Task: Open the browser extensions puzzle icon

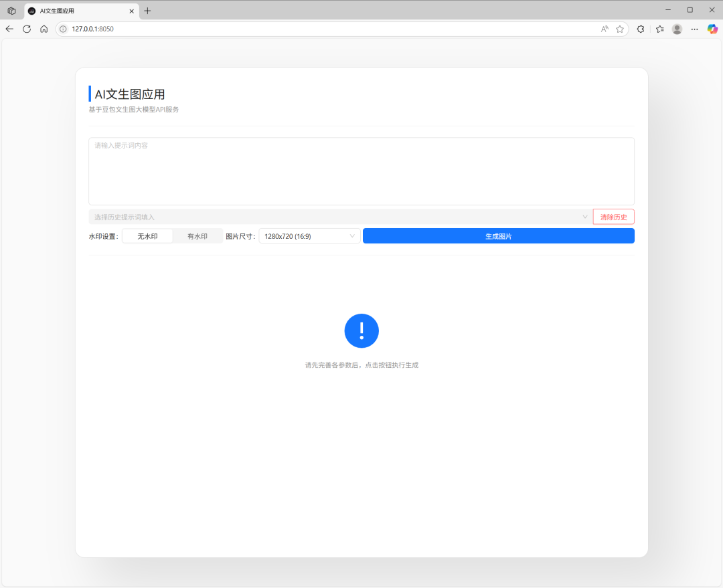Action: point(640,29)
